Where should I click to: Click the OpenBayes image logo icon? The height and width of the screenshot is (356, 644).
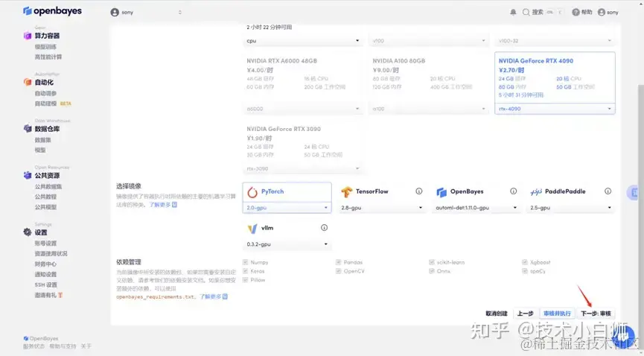(x=441, y=192)
